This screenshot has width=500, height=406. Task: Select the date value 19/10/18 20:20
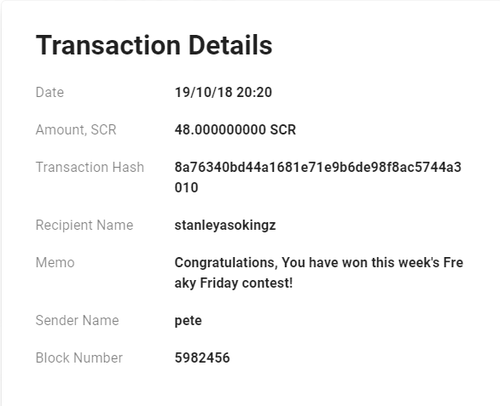(223, 92)
